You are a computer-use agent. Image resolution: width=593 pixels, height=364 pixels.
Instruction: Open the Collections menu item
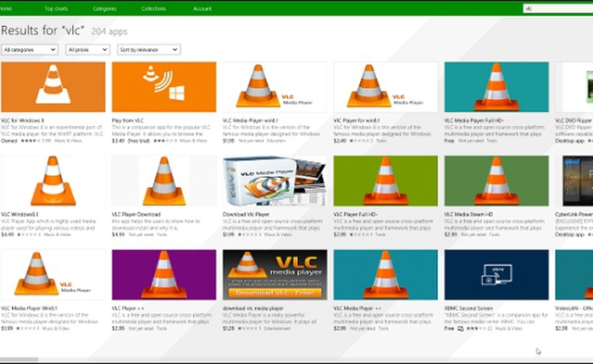point(153,8)
